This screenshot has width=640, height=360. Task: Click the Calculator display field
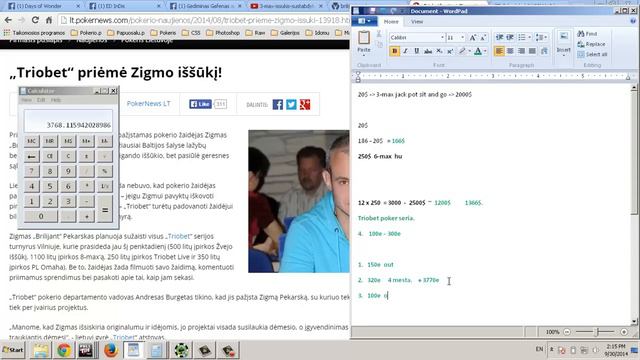pos(68,120)
